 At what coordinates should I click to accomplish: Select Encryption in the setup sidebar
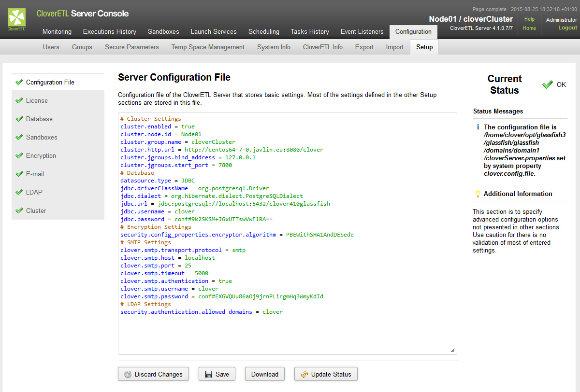pos(41,155)
